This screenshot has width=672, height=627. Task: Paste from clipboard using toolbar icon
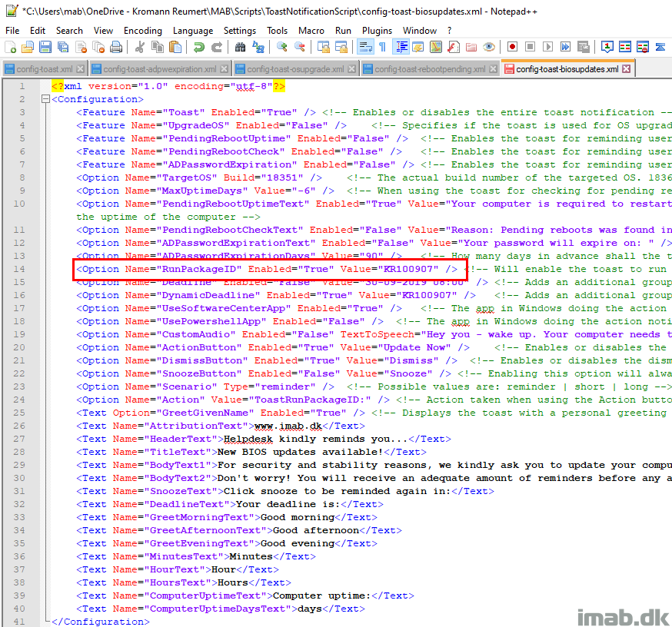(175, 47)
